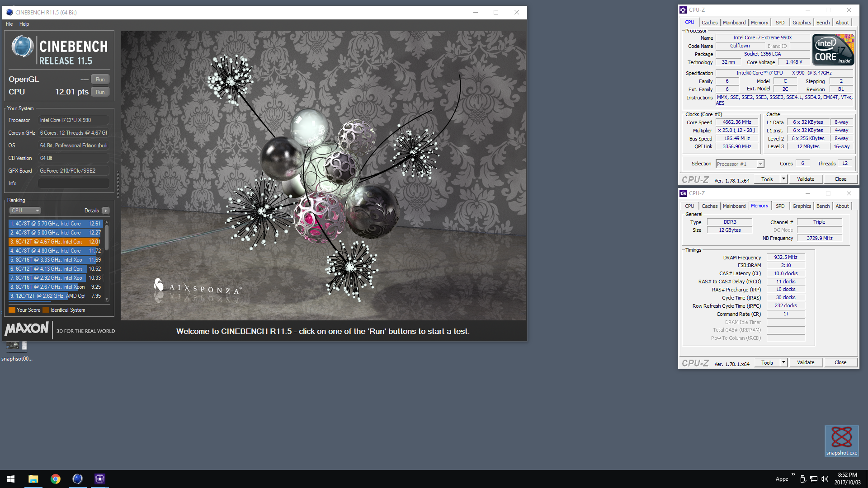Click the volume tray icon
The height and width of the screenshot is (488, 868).
click(x=824, y=479)
